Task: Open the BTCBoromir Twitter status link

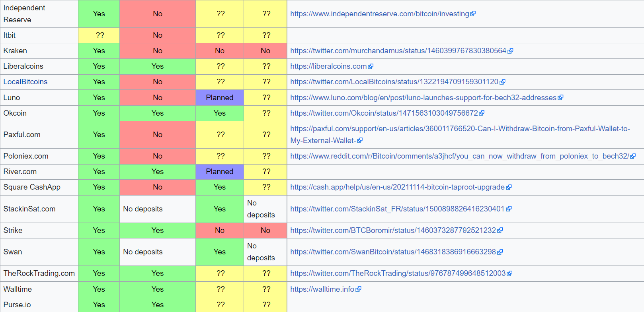Action: [x=393, y=231]
